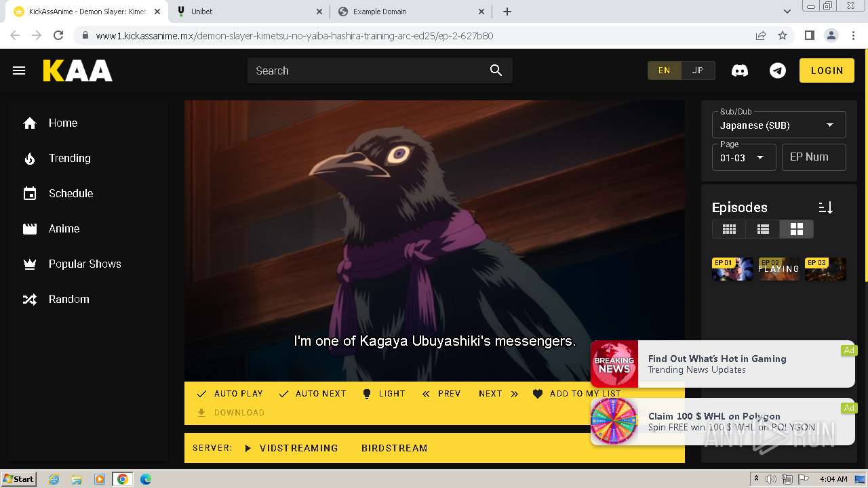Image resolution: width=868 pixels, height=488 pixels.
Task: Switch language to JP
Action: tap(698, 70)
